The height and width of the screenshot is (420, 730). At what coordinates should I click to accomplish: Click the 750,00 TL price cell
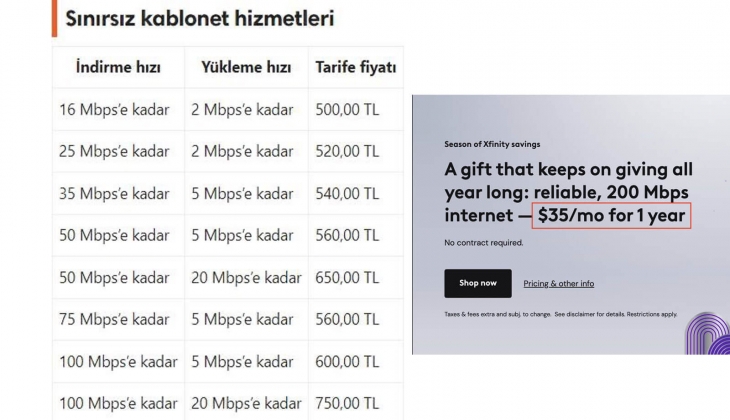point(346,403)
